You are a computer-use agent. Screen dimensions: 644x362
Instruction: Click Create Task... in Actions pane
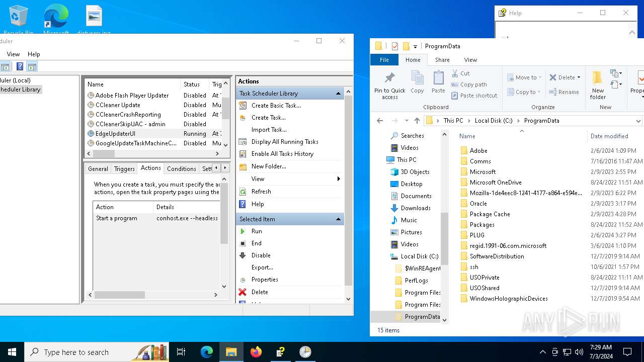click(x=268, y=118)
